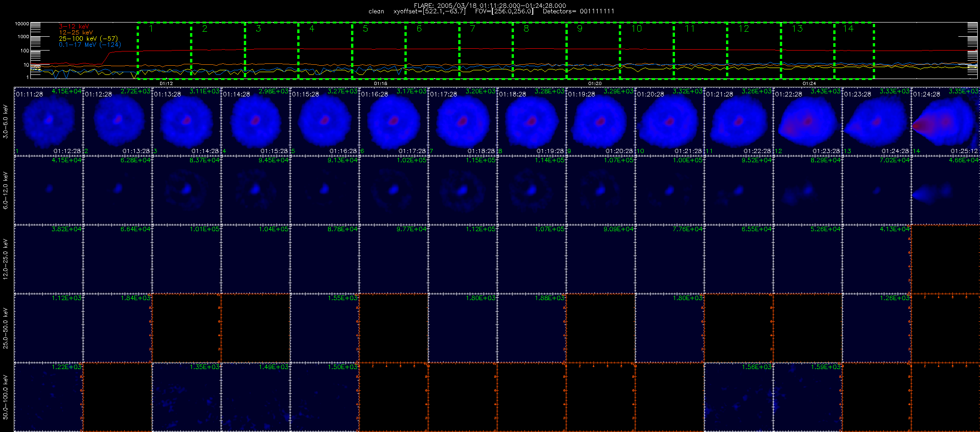Select the 6.0-12.0 keV image labeled 8.37E+04
This screenshot has width=980, height=432.
(186, 190)
